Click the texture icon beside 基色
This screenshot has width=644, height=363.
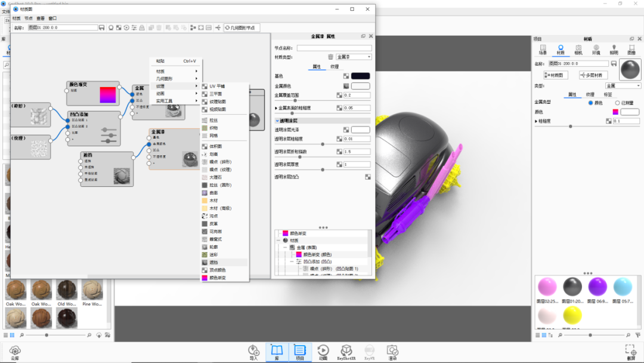pos(346,76)
